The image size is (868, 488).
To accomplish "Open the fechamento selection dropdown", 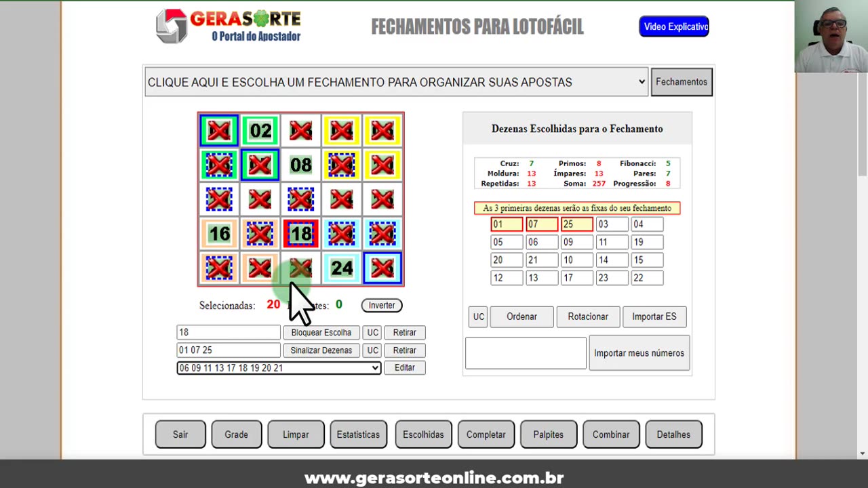I will tap(397, 82).
